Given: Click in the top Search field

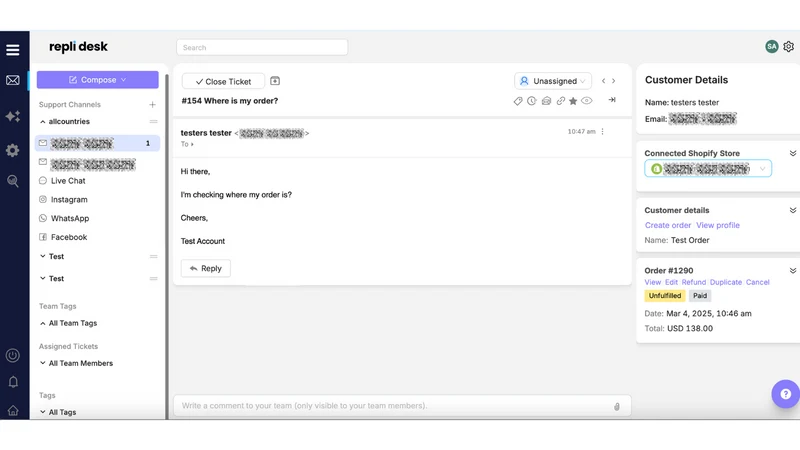Looking at the screenshot, I should [262, 47].
